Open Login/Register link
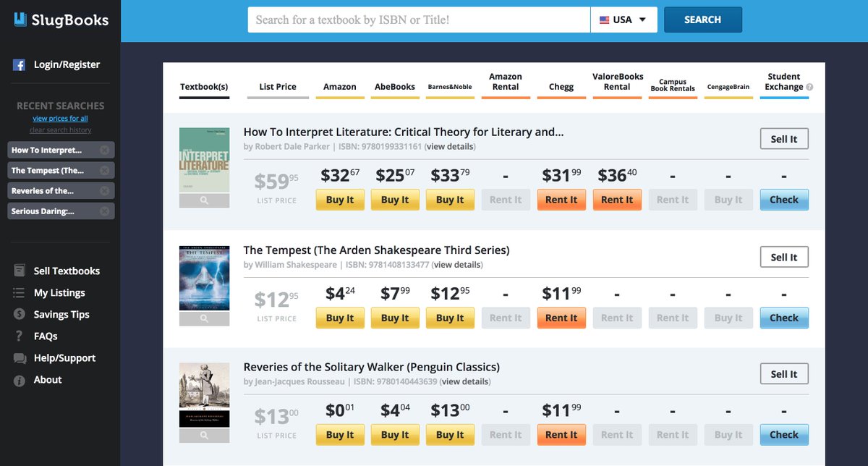868x466 pixels. click(x=67, y=64)
